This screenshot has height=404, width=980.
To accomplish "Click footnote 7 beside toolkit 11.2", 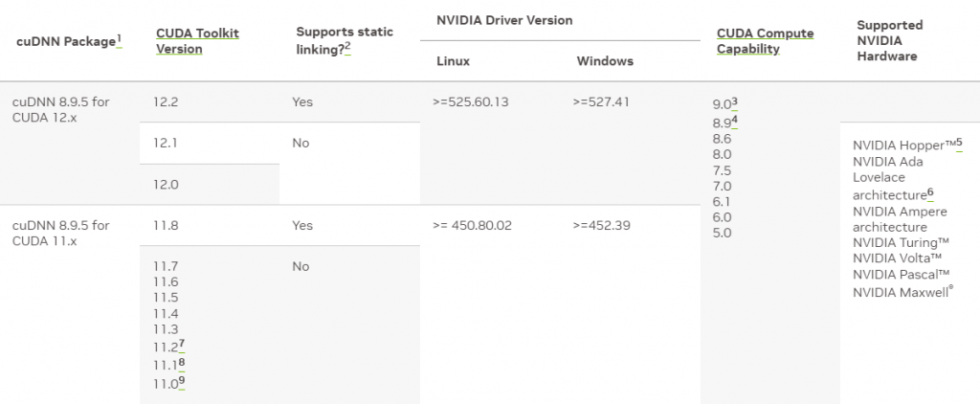I will click(181, 343).
